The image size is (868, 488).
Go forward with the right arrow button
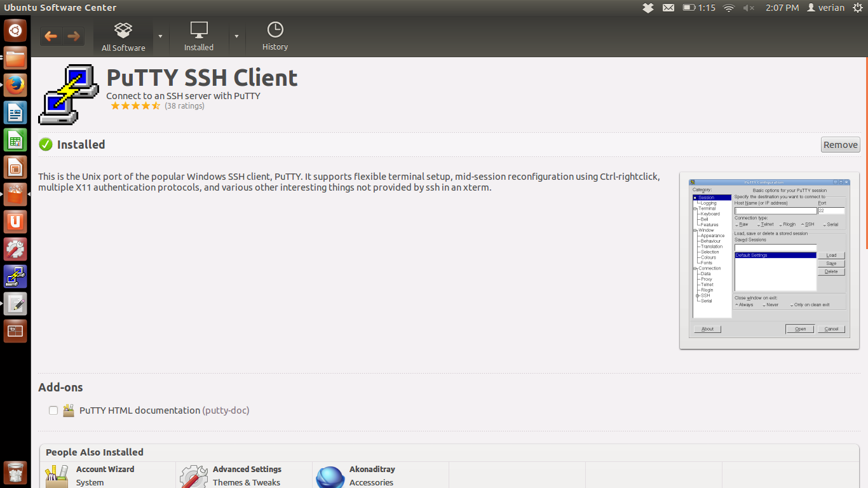coord(73,36)
